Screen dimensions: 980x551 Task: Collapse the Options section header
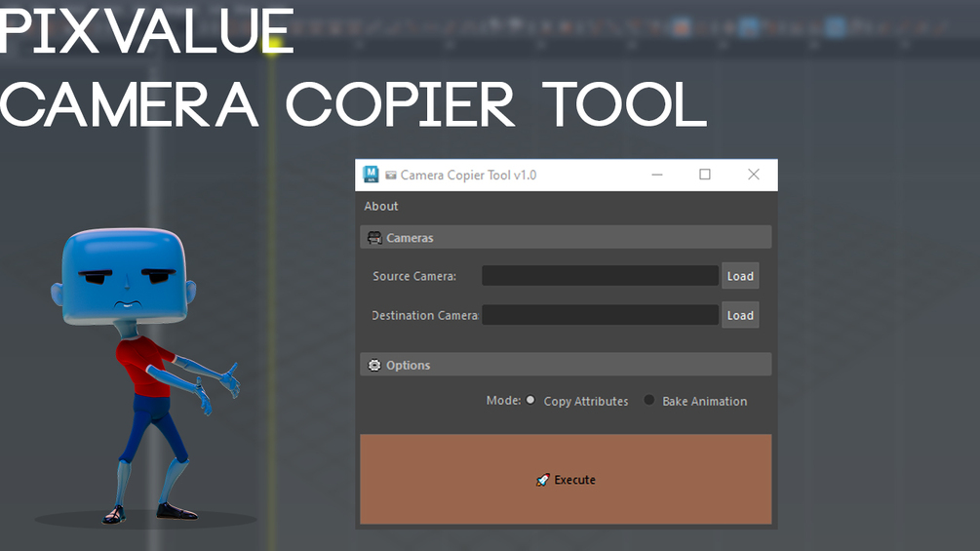pyautogui.click(x=566, y=365)
